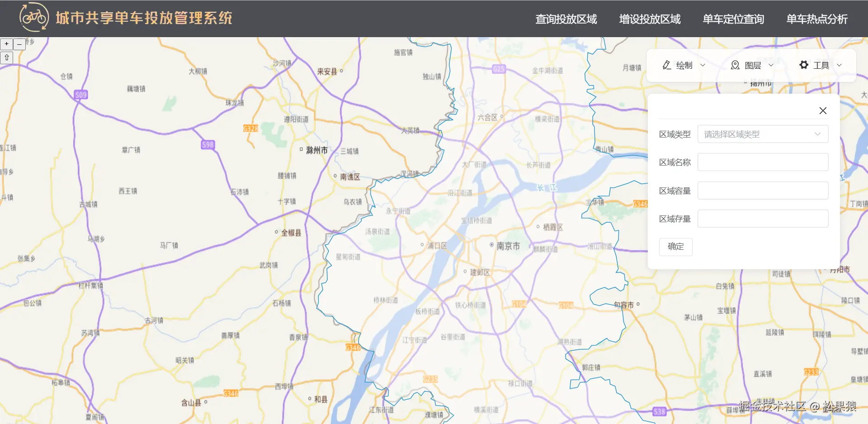Open 单车定位查询 menu

click(733, 19)
